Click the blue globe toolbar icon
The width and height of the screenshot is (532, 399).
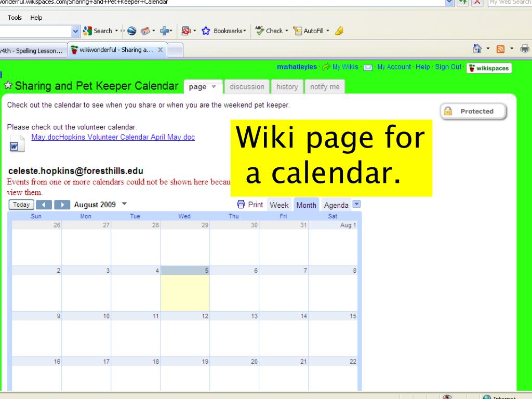(x=131, y=31)
